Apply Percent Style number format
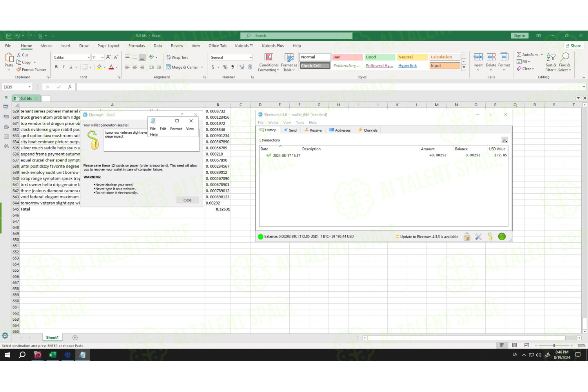588x392 pixels. [225, 67]
